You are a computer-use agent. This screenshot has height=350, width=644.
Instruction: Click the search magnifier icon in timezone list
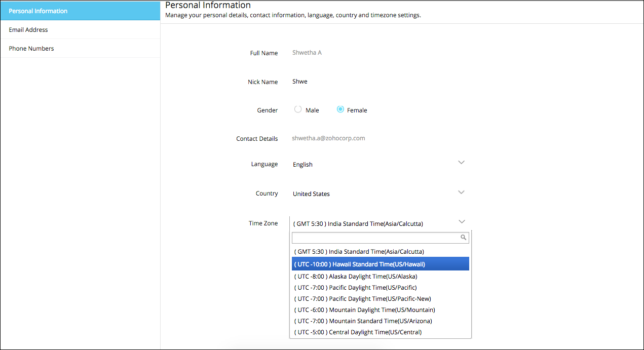coord(463,237)
